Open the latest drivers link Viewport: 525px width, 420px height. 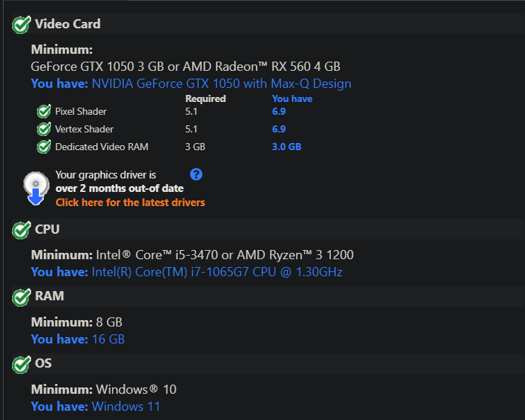click(130, 203)
